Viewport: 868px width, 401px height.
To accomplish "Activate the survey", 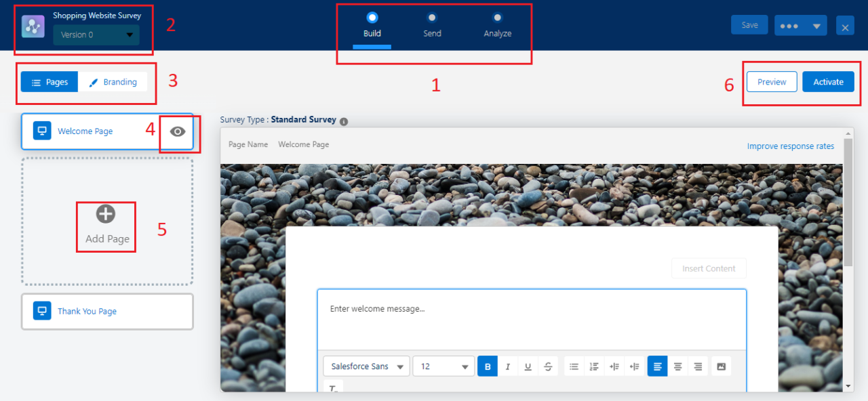I will (x=828, y=81).
